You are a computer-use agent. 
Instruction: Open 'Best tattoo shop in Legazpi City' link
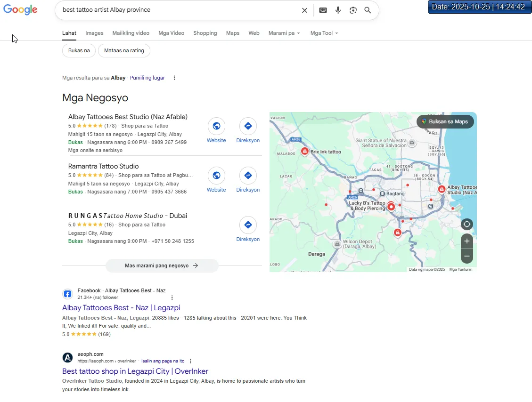135,371
